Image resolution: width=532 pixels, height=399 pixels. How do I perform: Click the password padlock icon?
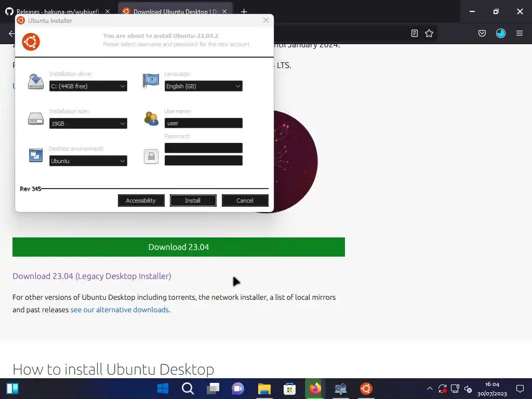click(151, 156)
